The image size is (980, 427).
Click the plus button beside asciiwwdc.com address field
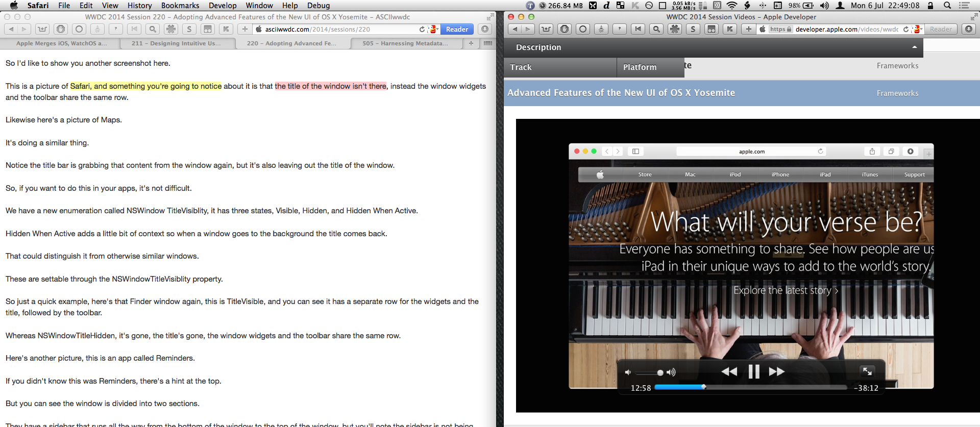coord(245,29)
